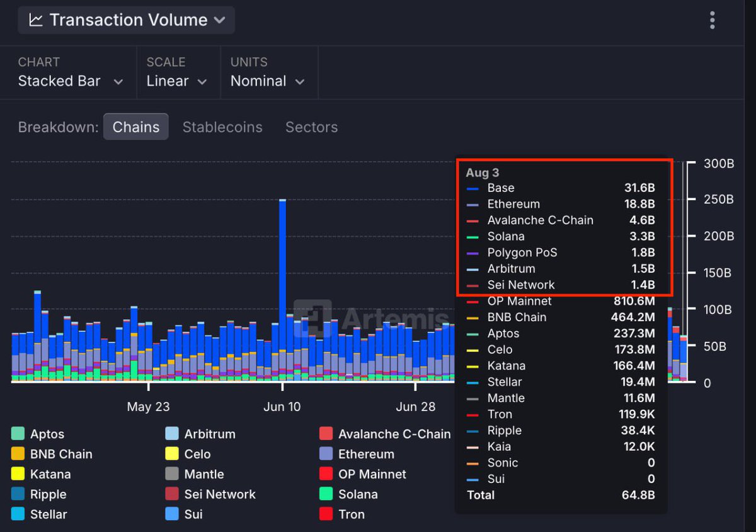The height and width of the screenshot is (532, 756).
Task: Switch to the Stablecoins breakdown
Action: (x=222, y=127)
